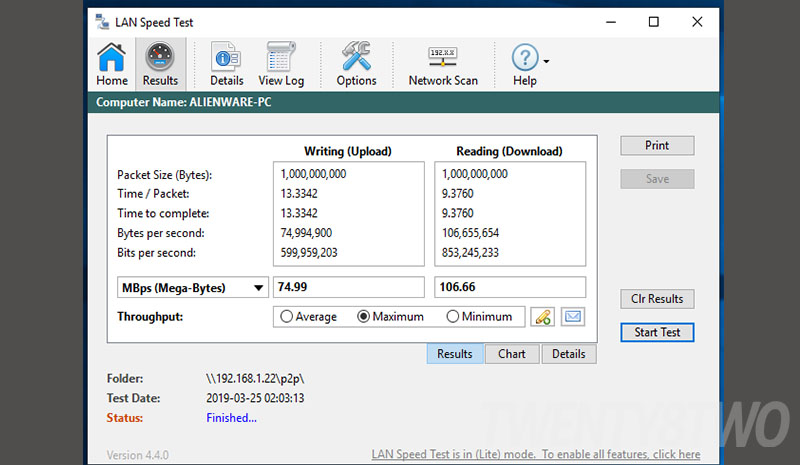Open the Lite mode enable all features link

click(536, 454)
